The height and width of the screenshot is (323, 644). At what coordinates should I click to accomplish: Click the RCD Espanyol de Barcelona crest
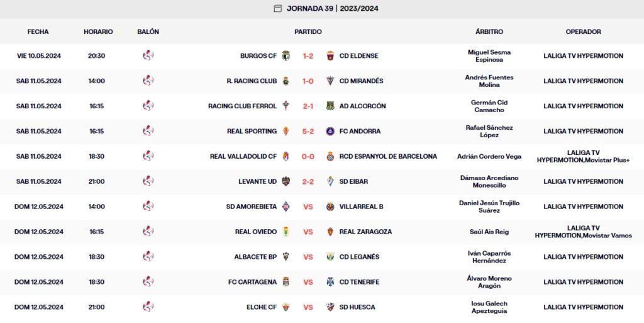330,156
